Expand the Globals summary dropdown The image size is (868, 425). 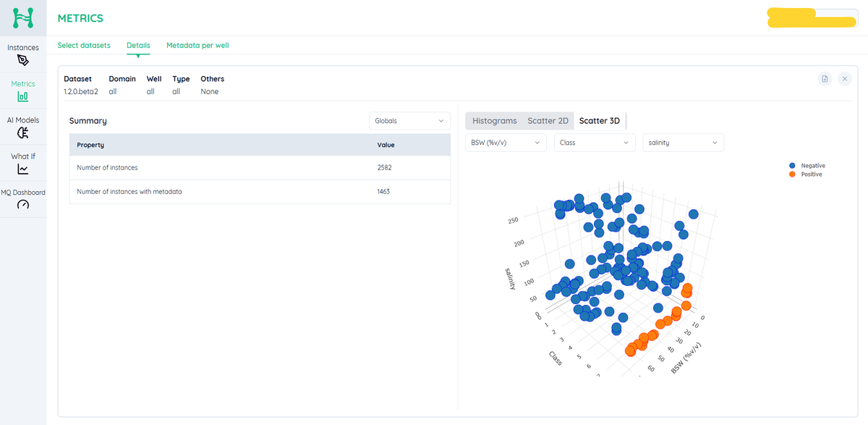pyautogui.click(x=409, y=121)
